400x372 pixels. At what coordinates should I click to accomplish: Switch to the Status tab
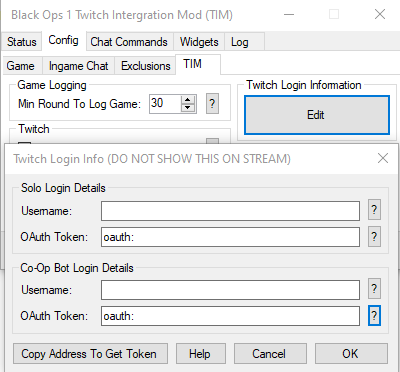coord(22,42)
